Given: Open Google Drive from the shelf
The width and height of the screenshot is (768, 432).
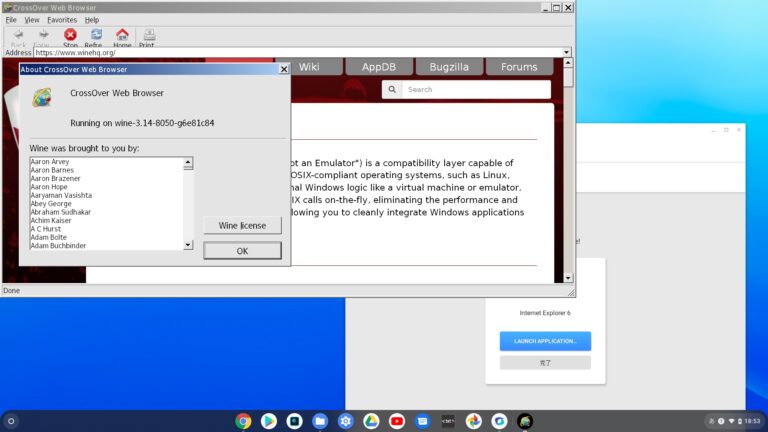Looking at the screenshot, I should 371,421.
